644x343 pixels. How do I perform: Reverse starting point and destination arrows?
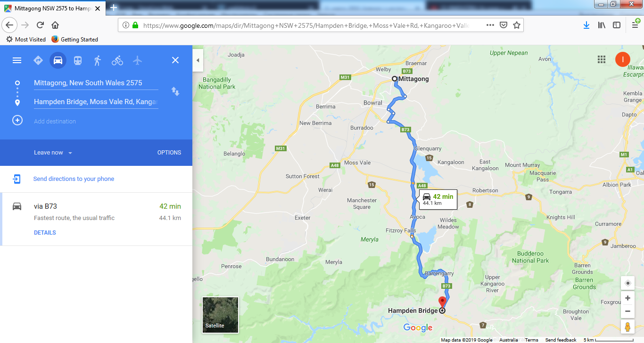(175, 91)
